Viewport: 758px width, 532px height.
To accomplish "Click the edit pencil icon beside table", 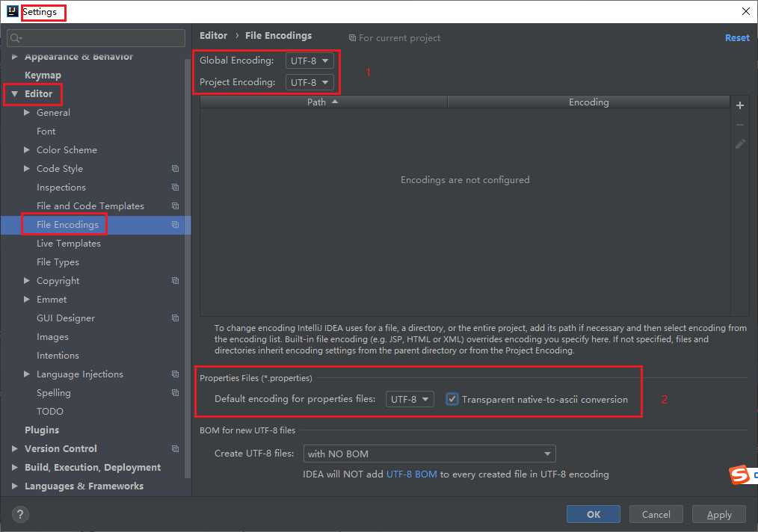I will click(x=739, y=144).
